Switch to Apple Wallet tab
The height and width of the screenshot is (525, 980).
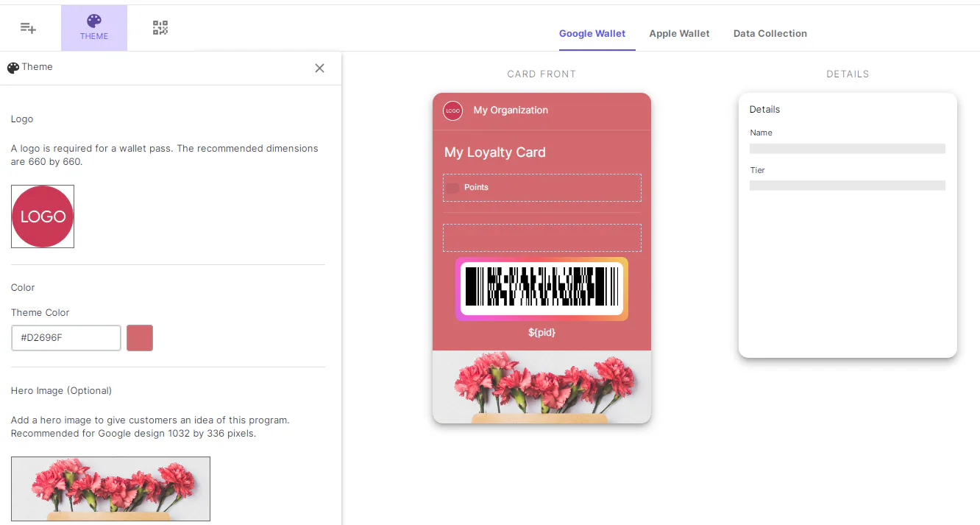pos(679,33)
